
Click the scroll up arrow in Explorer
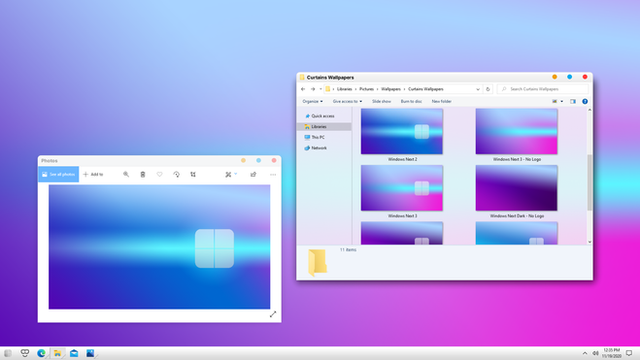pyautogui.click(x=589, y=110)
